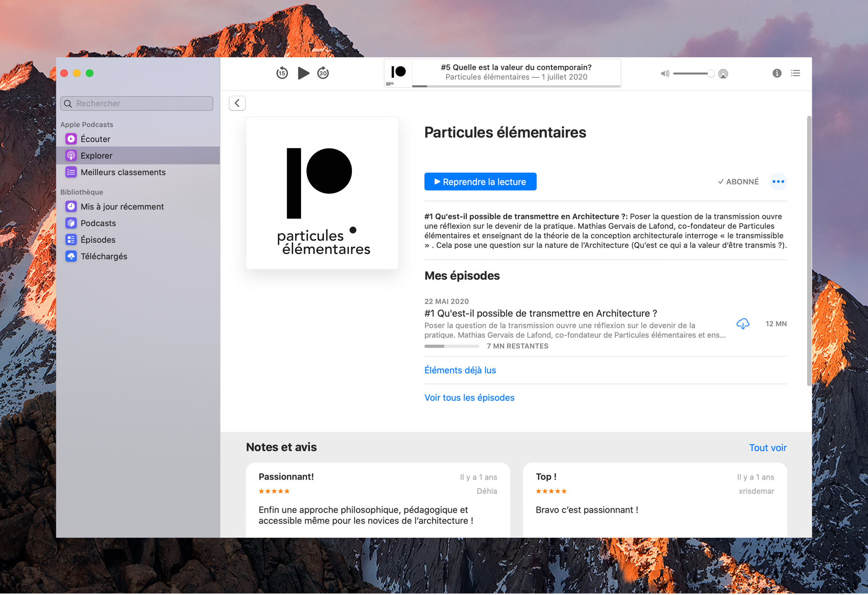The width and height of the screenshot is (868, 595).
Task: Click Reprendre la lecture button
Action: pyautogui.click(x=480, y=182)
